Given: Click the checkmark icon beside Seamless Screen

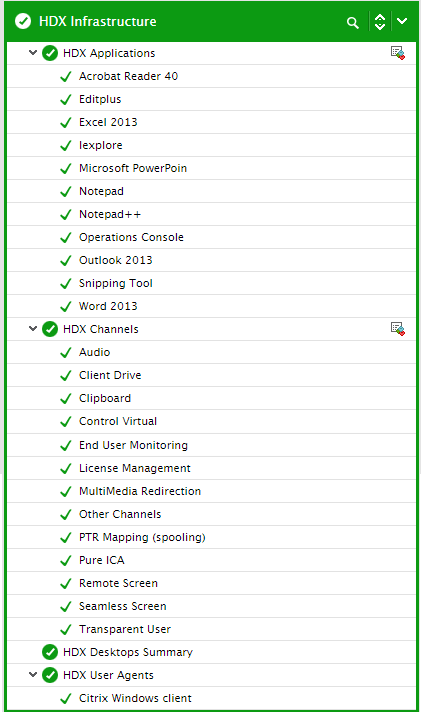Looking at the screenshot, I should pos(66,606).
